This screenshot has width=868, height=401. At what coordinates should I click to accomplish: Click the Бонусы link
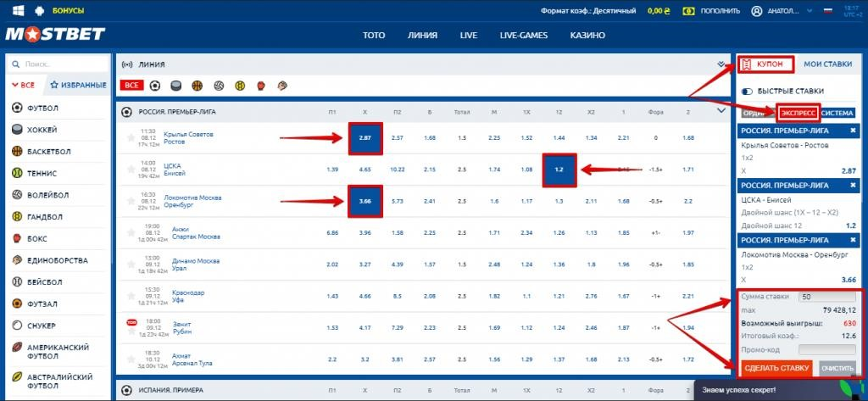pos(68,10)
